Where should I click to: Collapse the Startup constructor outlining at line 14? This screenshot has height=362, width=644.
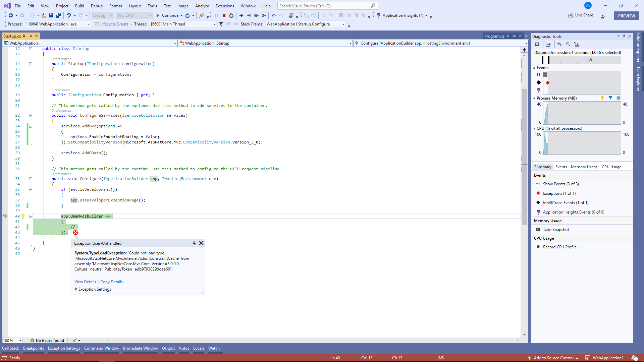31,64
